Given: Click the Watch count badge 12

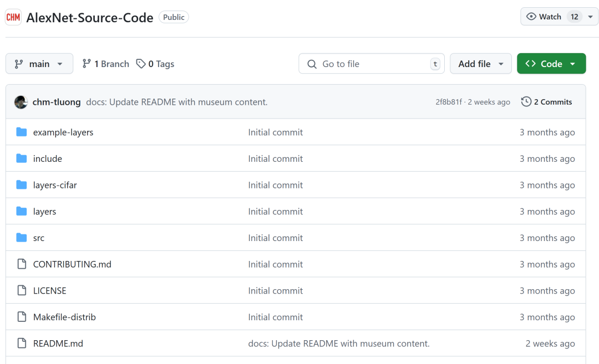Looking at the screenshot, I should tap(574, 17).
